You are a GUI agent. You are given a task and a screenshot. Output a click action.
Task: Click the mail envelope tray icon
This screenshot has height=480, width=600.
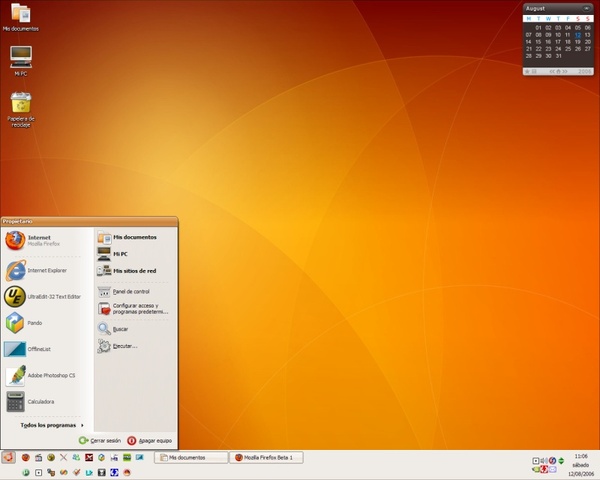point(553,469)
